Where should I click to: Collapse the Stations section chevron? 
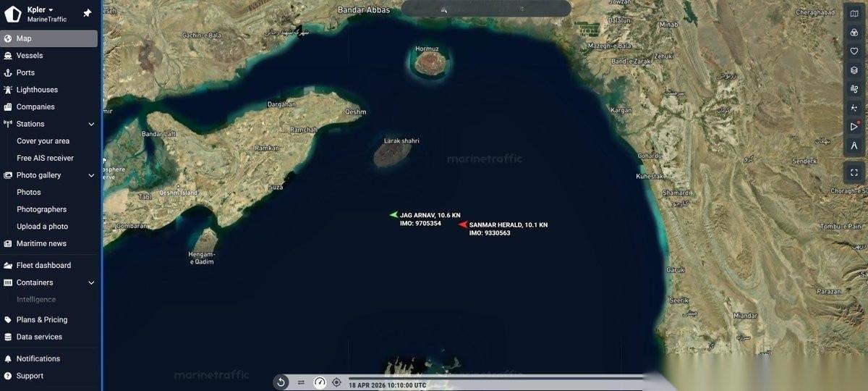coord(91,124)
